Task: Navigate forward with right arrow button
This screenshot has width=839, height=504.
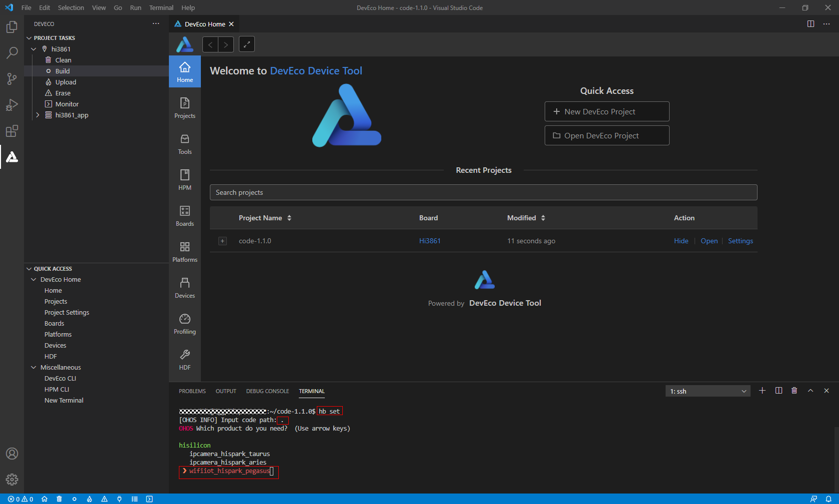Action: click(x=226, y=44)
